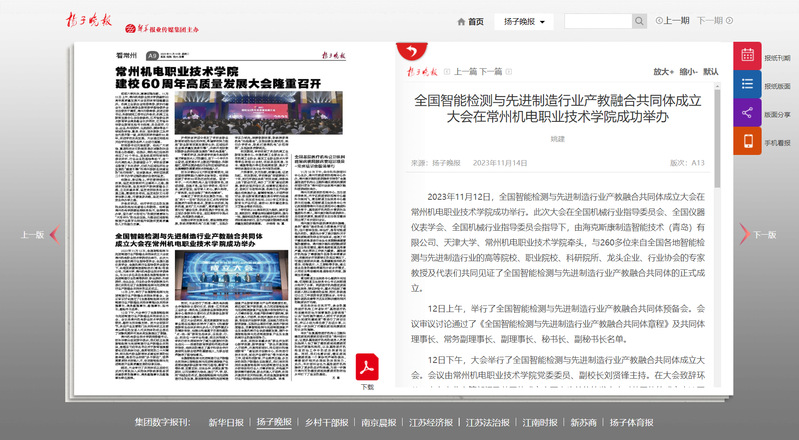Screen dimensions: 799x440
Task: Open the 报纸版面 page list icon
Action: click(747, 86)
